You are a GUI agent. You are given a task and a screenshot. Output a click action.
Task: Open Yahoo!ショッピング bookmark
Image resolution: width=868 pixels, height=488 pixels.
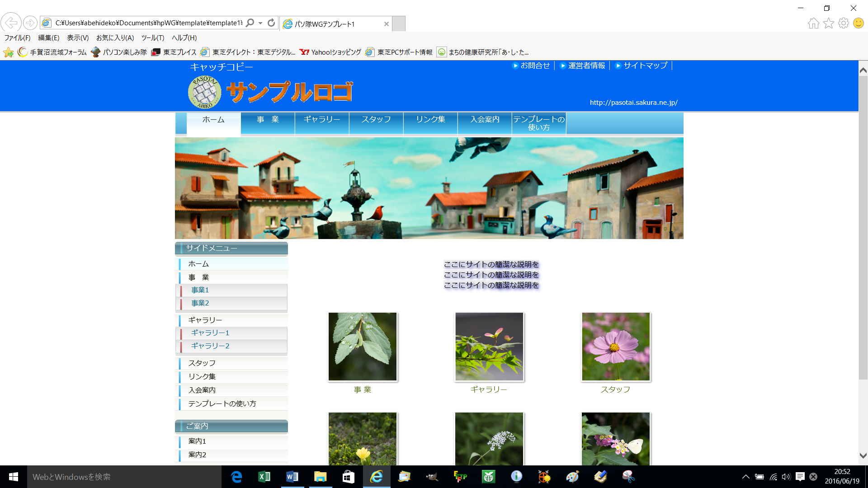click(330, 52)
